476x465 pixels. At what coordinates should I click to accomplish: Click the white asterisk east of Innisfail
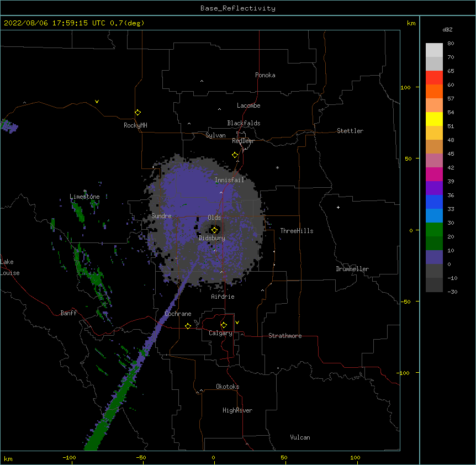point(277,167)
